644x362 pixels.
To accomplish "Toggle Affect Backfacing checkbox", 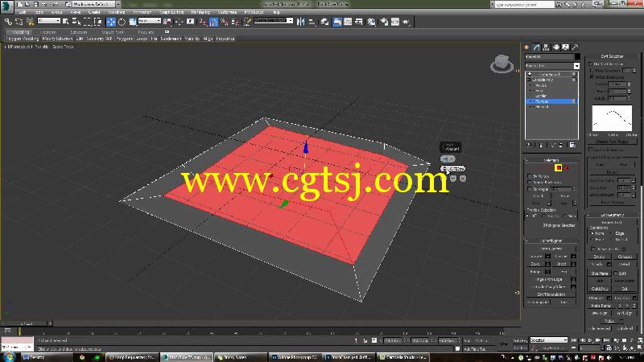I will click(592, 76).
